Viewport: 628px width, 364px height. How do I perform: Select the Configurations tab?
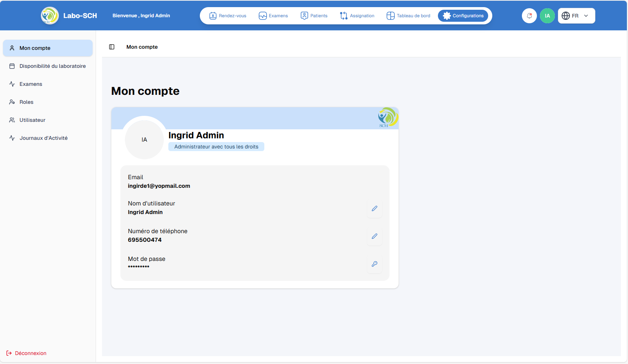click(463, 16)
